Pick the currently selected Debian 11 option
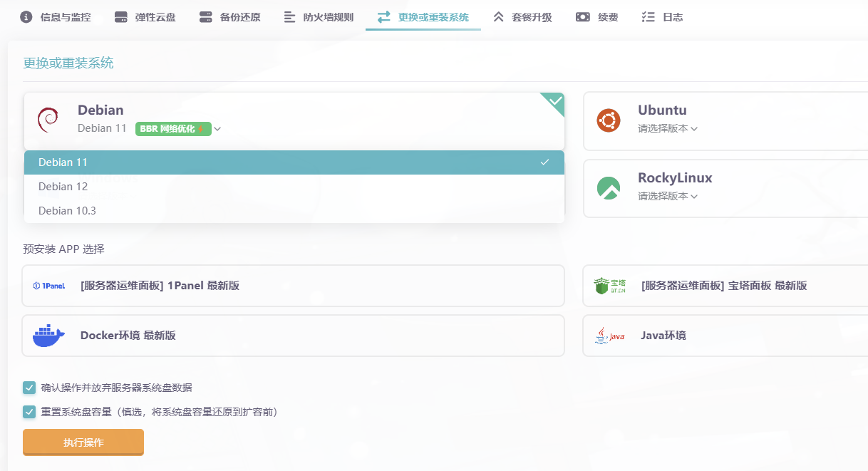The height and width of the screenshot is (471, 868). (63, 162)
